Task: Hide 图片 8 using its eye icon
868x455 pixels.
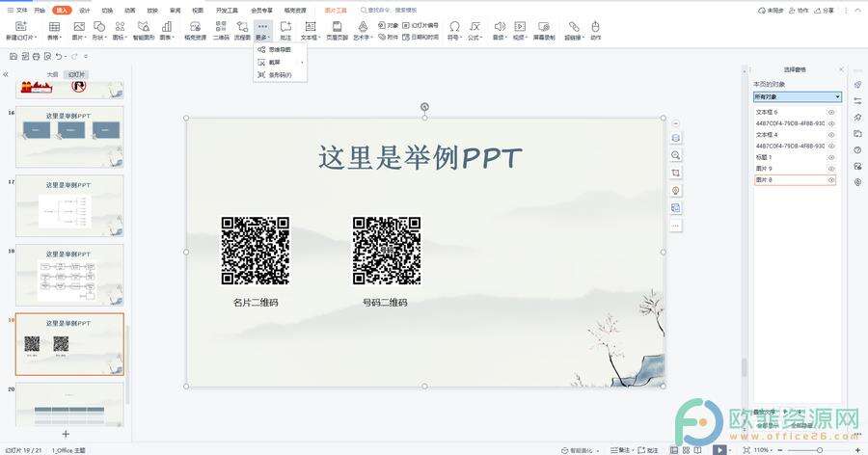Action: [831, 180]
